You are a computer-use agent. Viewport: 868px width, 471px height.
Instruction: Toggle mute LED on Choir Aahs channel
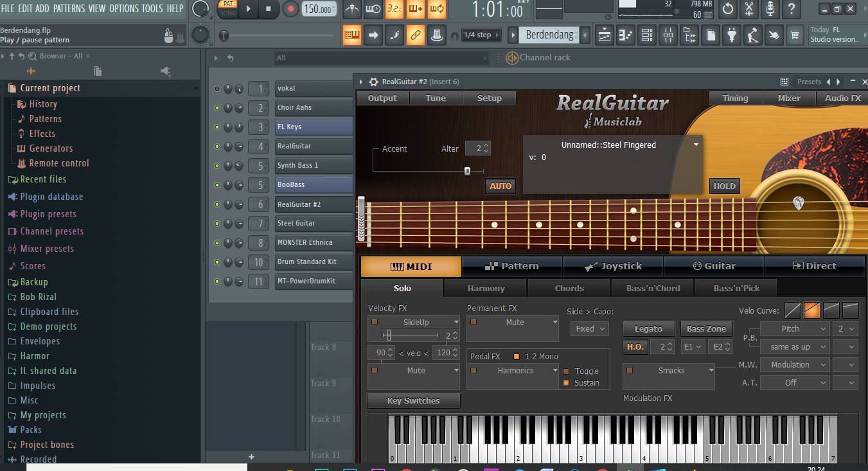(217, 108)
